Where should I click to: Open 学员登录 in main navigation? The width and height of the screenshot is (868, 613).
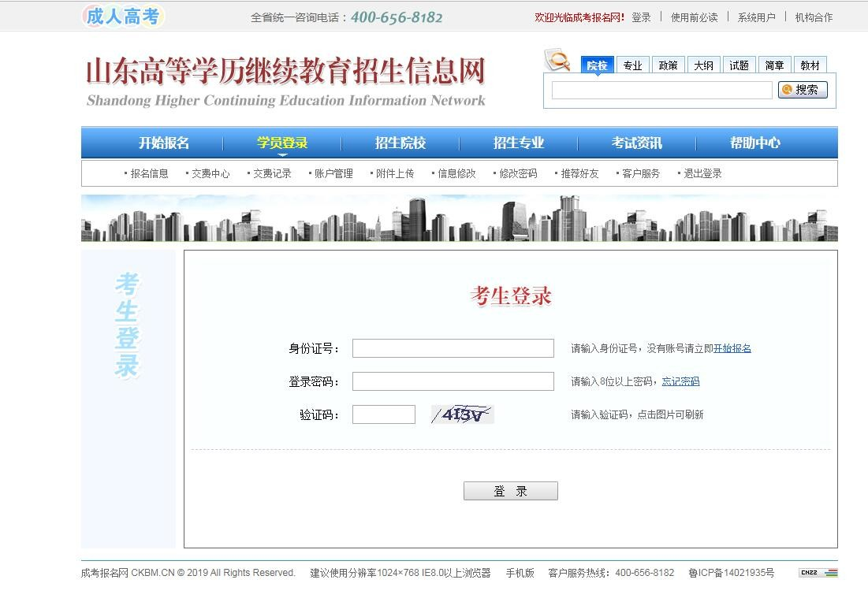click(x=282, y=143)
